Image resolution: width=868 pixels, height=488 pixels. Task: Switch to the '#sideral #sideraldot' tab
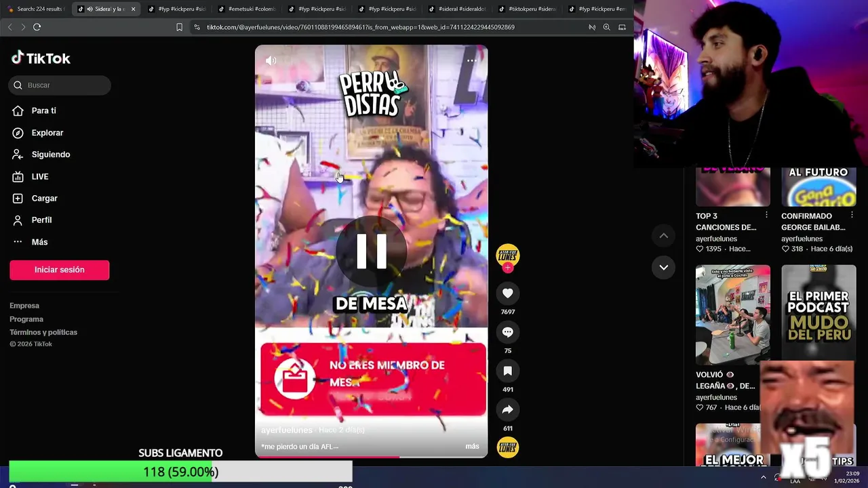[x=457, y=9]
